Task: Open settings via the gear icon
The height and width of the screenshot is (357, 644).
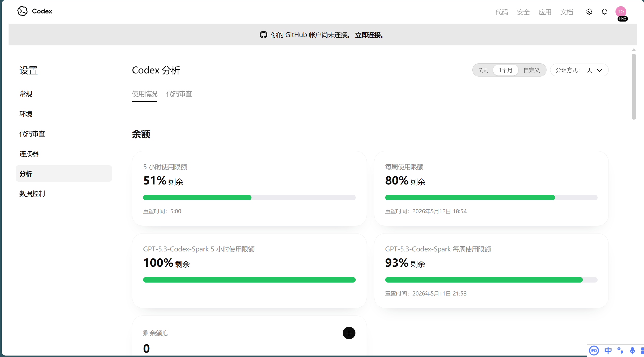Action: 589,12
